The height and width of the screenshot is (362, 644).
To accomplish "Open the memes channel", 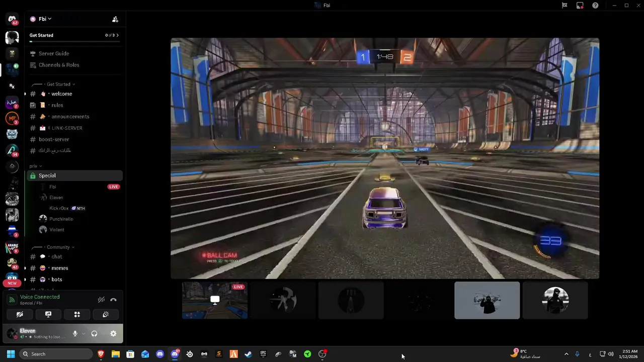I will pos(74,268).
